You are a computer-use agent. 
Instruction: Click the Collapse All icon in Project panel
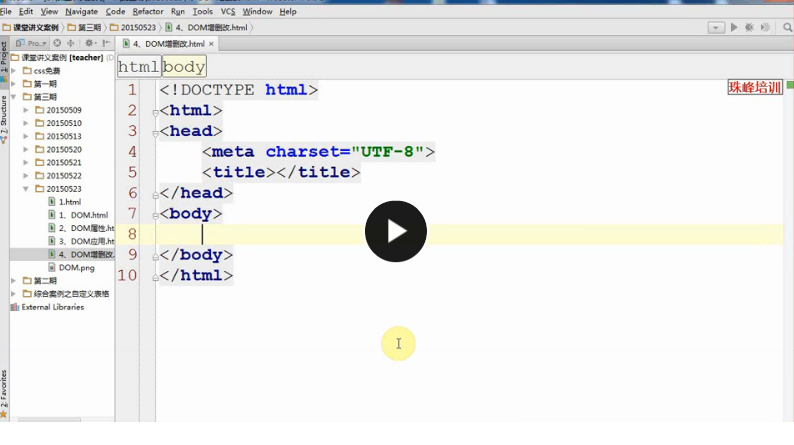click(x=71, y=44)
